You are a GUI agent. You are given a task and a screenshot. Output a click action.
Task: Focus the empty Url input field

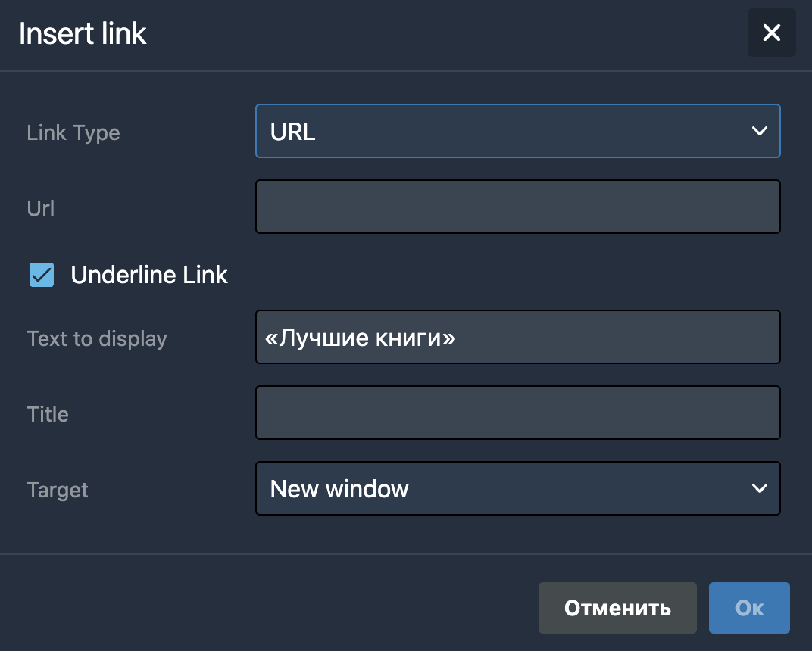pyautogui.click(x=518, y=207)
